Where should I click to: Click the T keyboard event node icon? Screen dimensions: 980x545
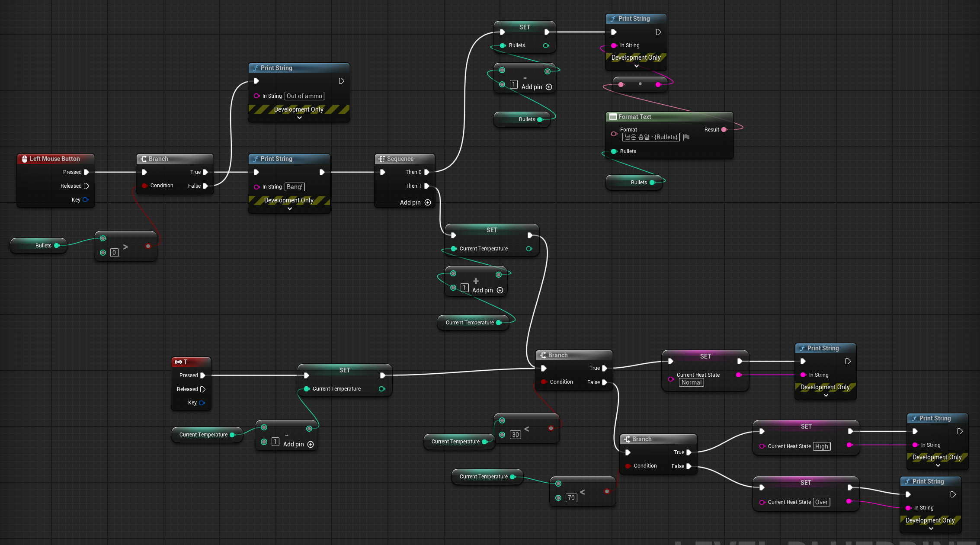click(179, 362)
